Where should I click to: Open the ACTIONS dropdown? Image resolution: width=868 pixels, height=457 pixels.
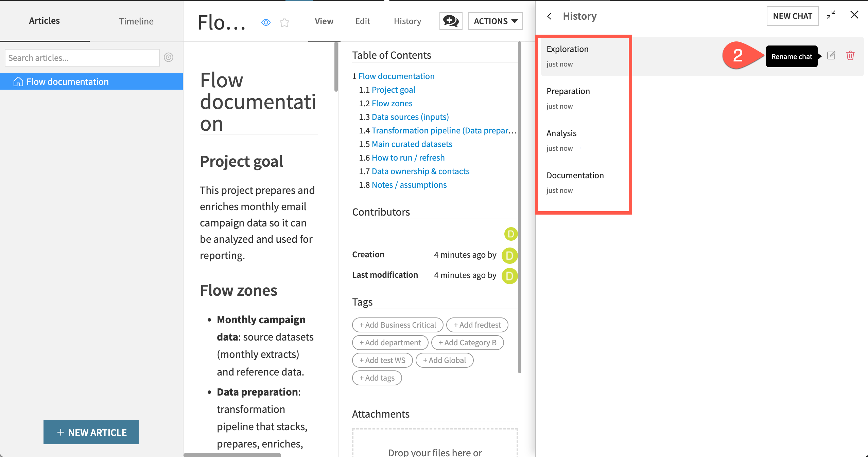pos(495,21)
